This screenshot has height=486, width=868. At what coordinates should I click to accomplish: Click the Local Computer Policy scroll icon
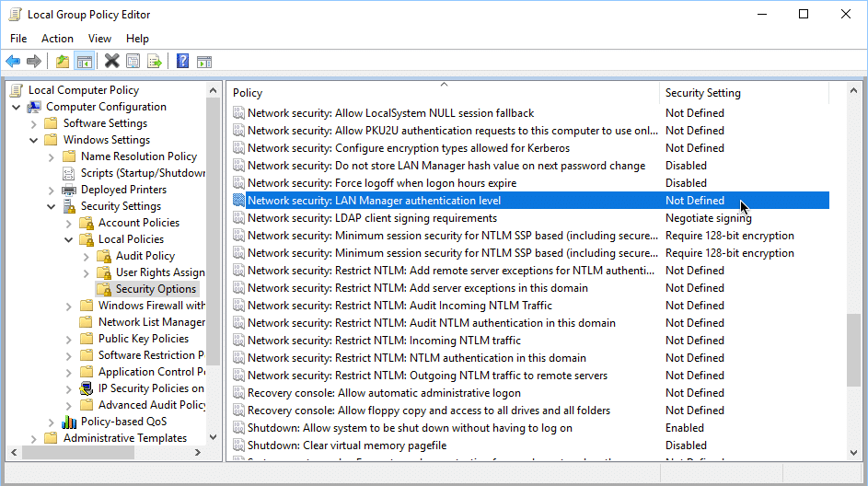click(x=17, y=90)
